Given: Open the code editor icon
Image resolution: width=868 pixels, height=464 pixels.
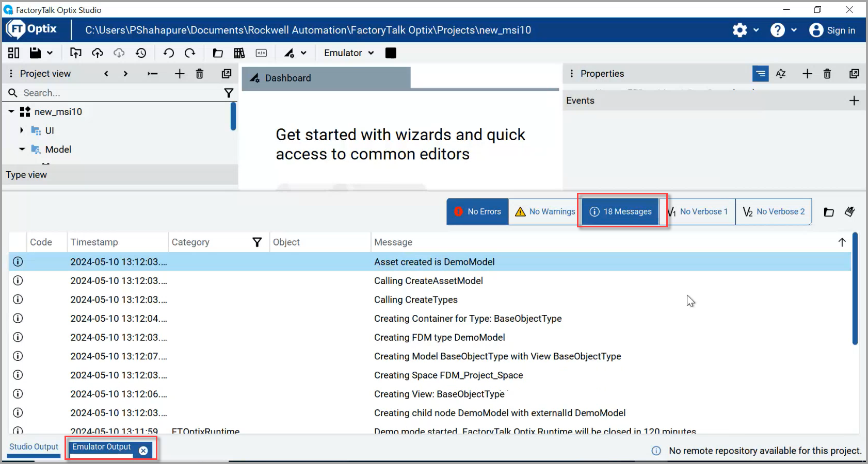Looking at the screenshot, I should click(x=262, y=53).
